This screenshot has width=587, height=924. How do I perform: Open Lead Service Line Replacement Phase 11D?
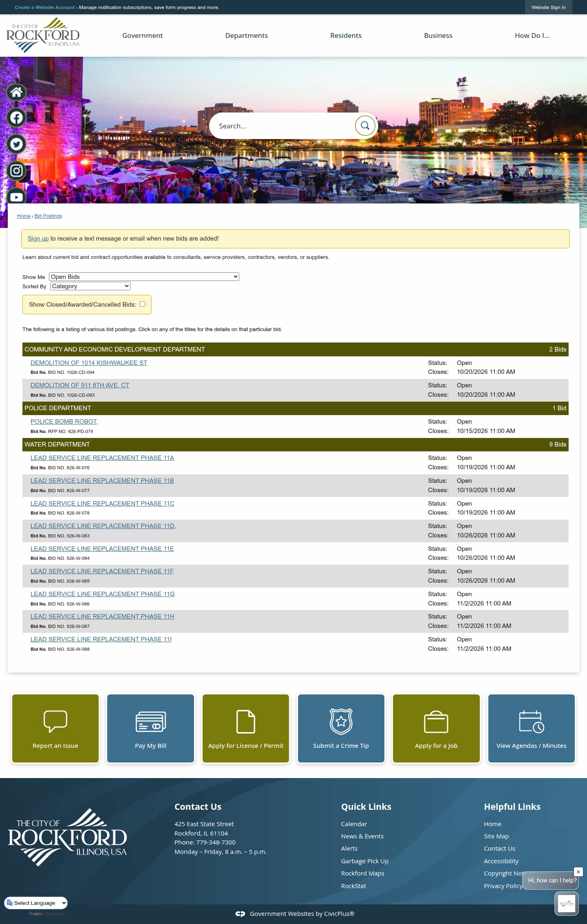(x=103, y=526)
